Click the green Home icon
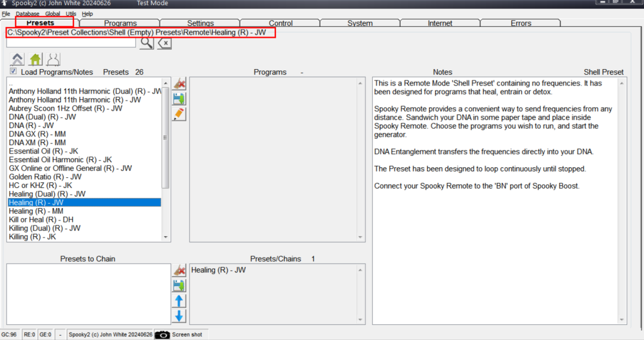Screen dimensions: 644x340 [x=35, y=59]
